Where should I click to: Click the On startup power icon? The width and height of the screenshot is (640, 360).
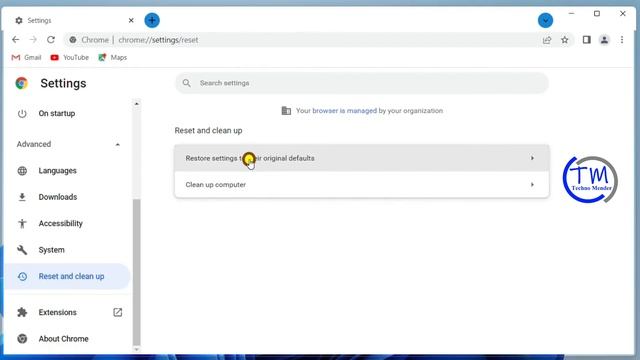click(22, 113)
